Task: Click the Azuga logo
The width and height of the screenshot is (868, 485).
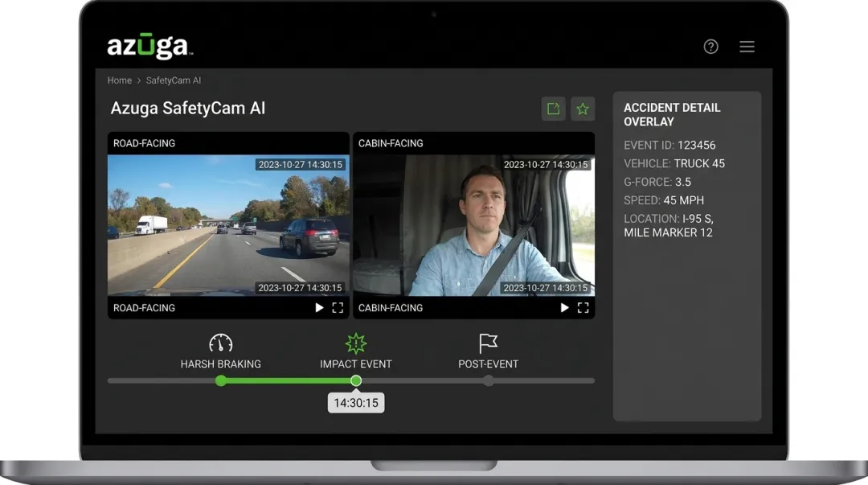Action: pos(150,46)
